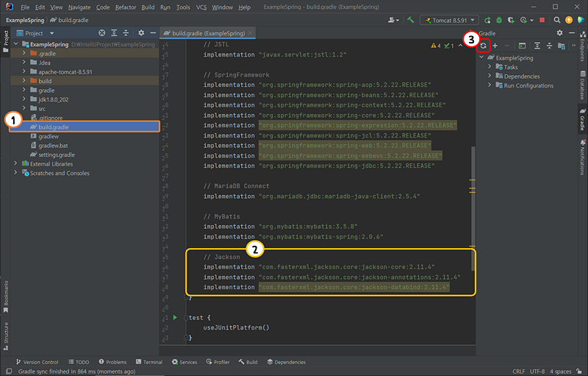Reload all Gradle projects
Viewport: 588px width, 376px height.
483,46
